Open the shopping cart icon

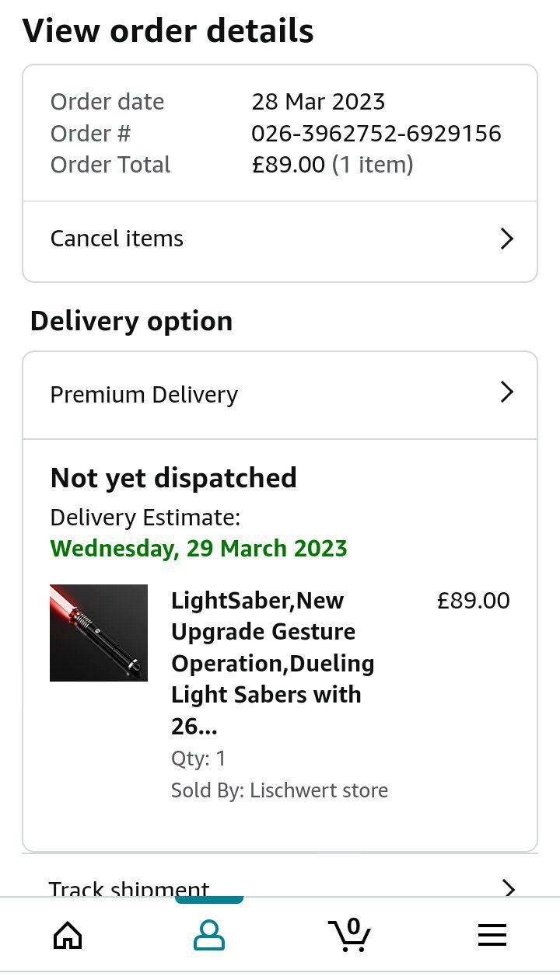coord(349,934)
